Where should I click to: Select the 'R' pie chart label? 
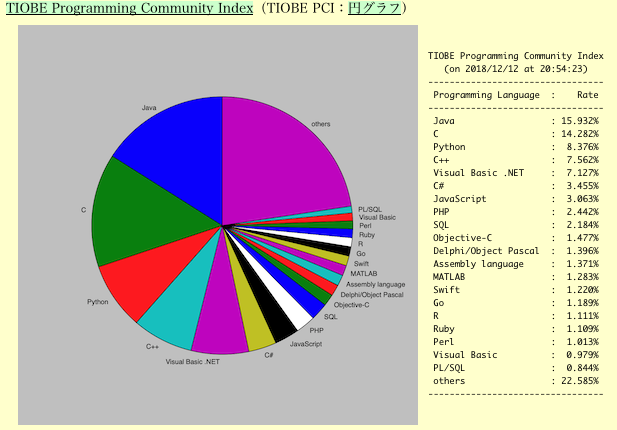pos(360,244)
